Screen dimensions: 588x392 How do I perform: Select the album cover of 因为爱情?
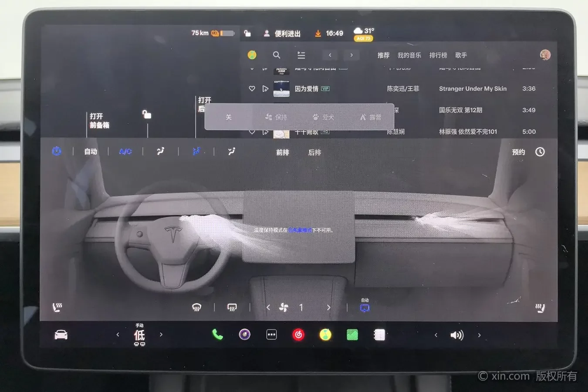pyautogui.click(x=281, y=88)
